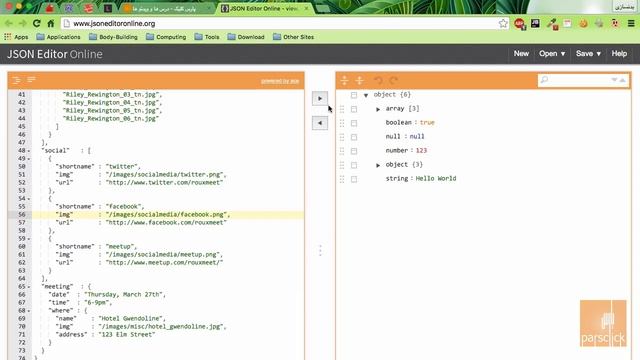
Task: Fold the meetup object at line 59
Action: click(29, 239)
